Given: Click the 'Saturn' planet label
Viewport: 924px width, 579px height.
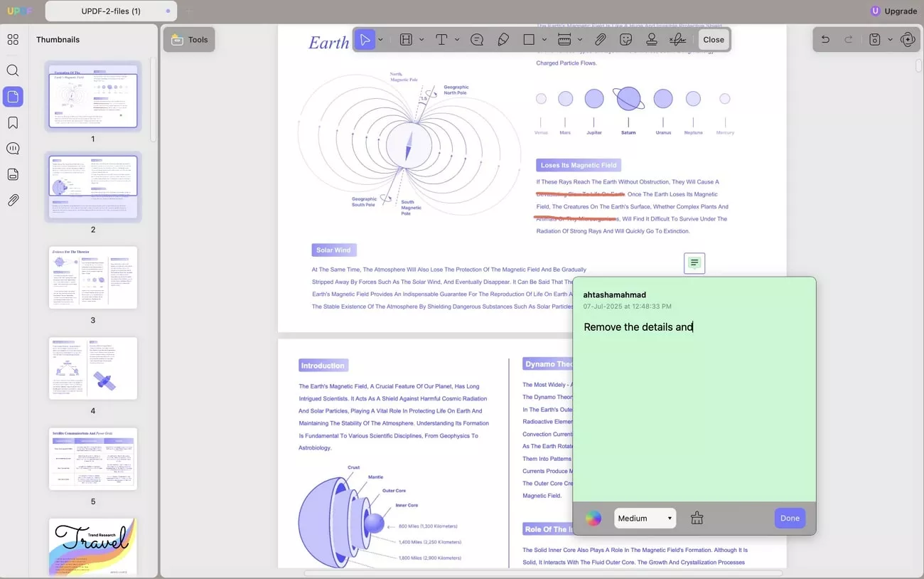Looking at the screenshot, I should [x=628, y=133].
